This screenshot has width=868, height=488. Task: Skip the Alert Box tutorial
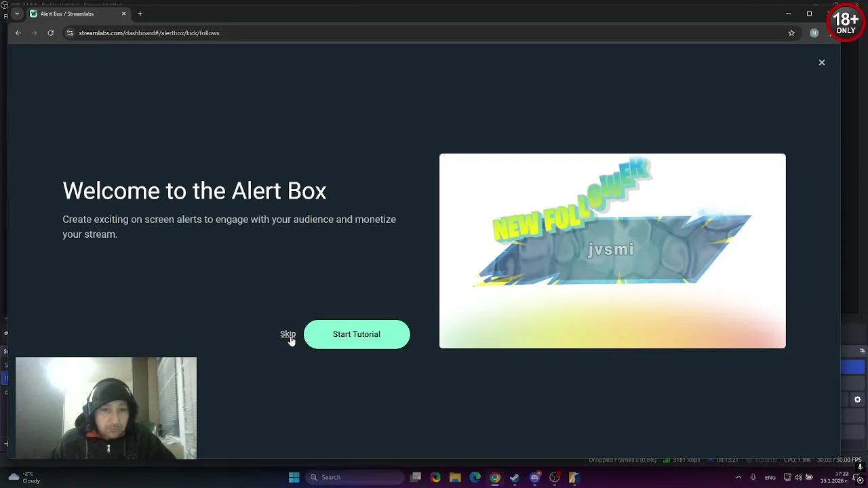(x=288, y=334)
